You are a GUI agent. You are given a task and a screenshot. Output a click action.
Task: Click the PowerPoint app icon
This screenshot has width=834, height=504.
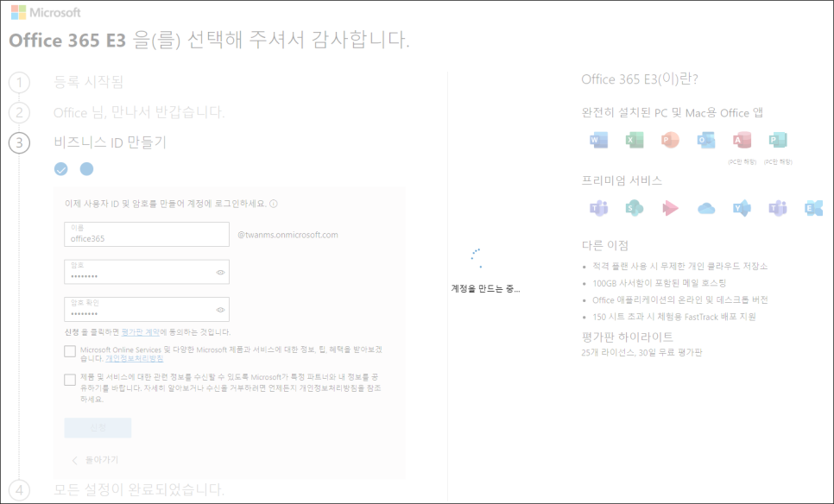coord(670,141)
